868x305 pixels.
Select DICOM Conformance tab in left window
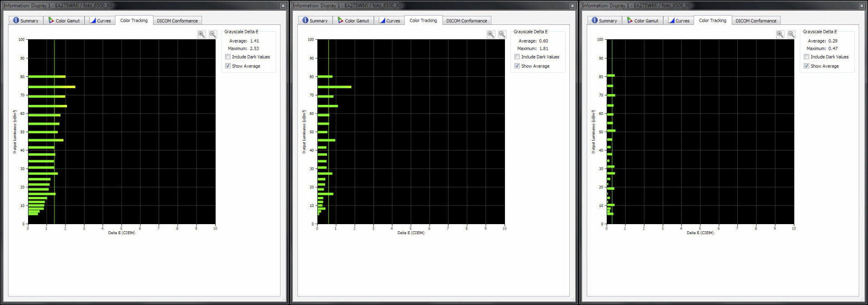click(x=177, y=21)
